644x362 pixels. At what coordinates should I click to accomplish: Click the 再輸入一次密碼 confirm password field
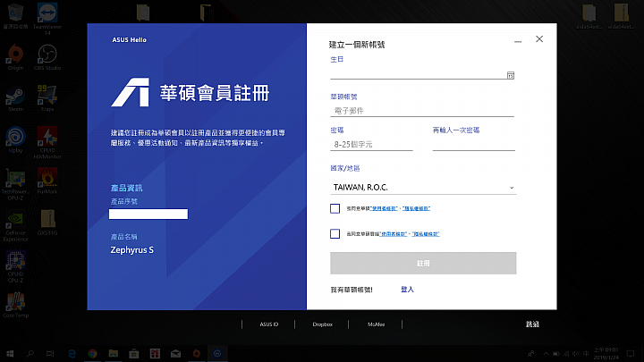(x=473, y=144)
